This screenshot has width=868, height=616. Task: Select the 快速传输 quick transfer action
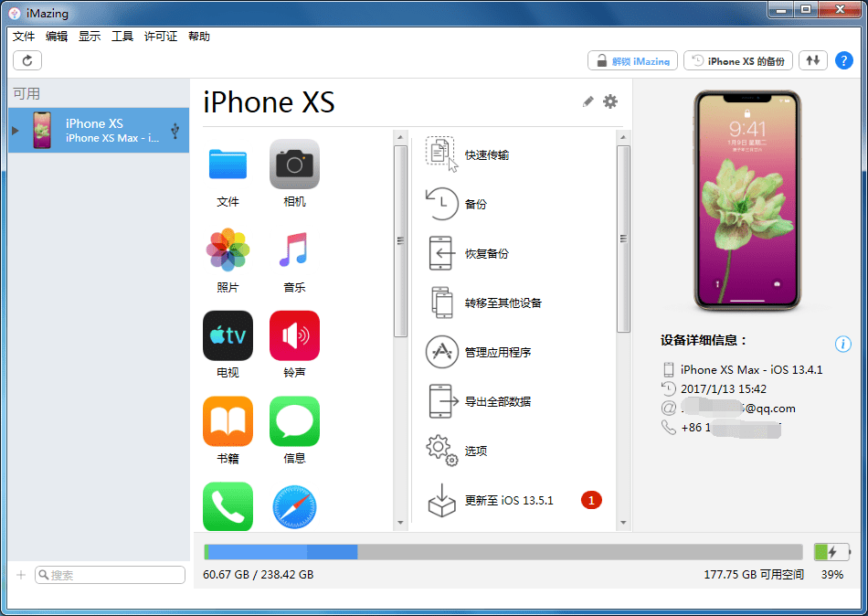tap(480, 154)
